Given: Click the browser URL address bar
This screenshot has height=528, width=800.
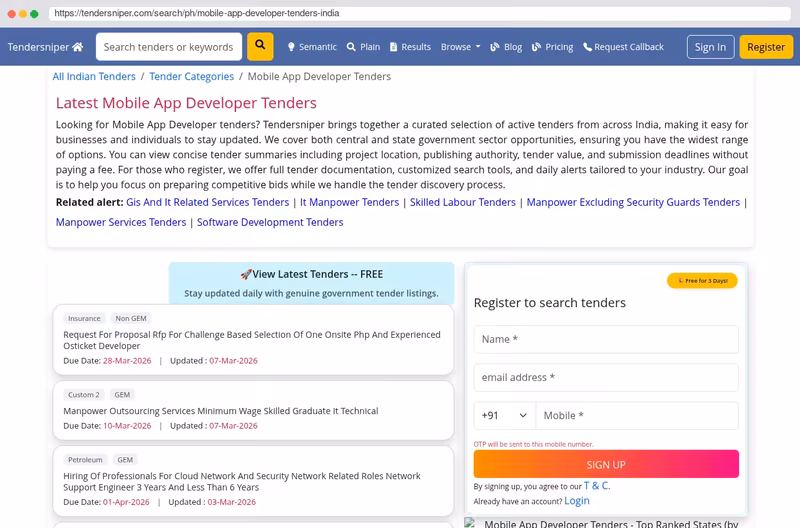Looking at the screenshot, I should pos(419,13).
